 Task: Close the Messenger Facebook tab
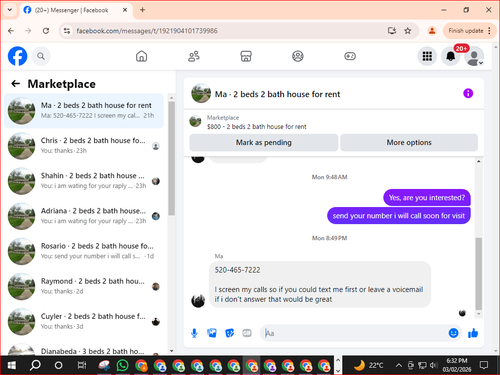[x=125, y=10]
